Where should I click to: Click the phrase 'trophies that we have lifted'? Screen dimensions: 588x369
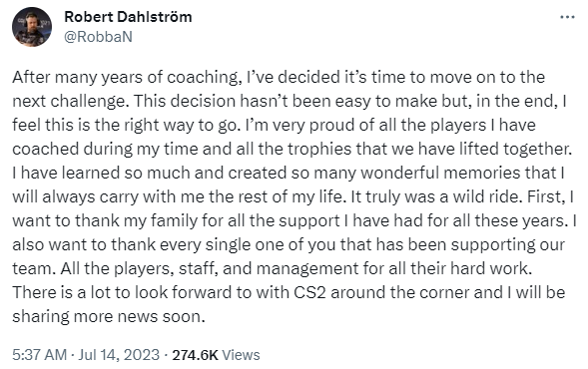[393, 149]
